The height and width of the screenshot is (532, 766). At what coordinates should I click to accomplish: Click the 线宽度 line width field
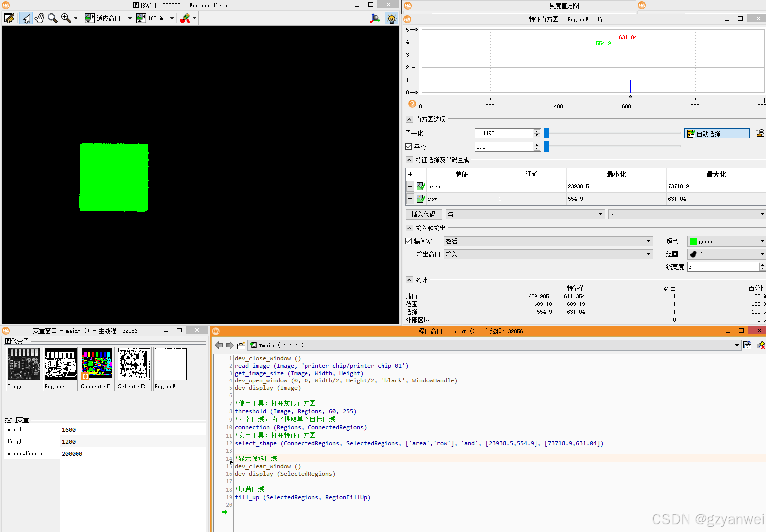pos(723,267)
